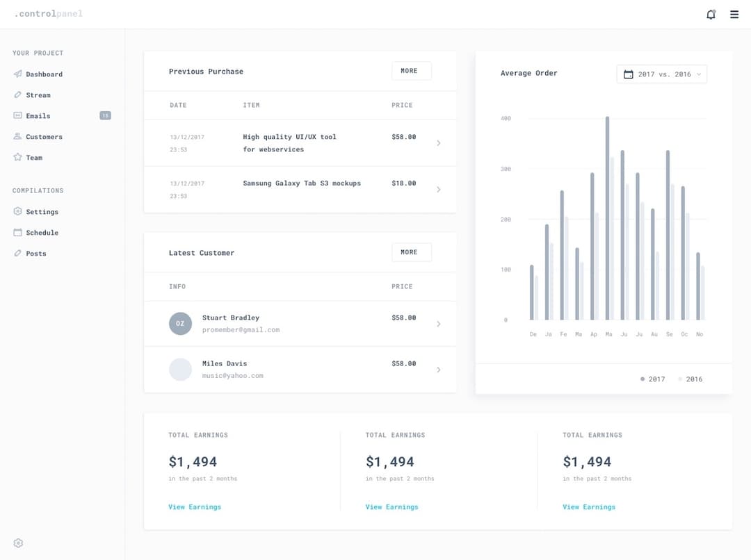Open the 2017 vs. 2016 dropdown

tap(661, 74)
